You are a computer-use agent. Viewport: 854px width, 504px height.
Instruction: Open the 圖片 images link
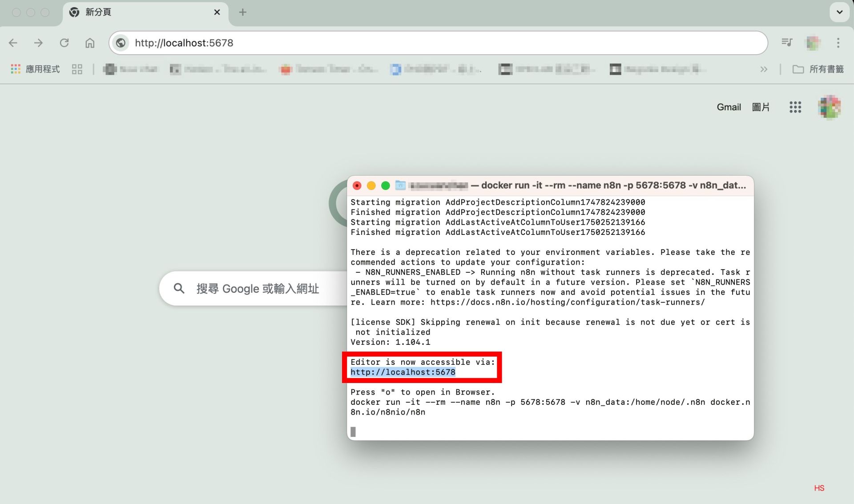coord(761,107)
